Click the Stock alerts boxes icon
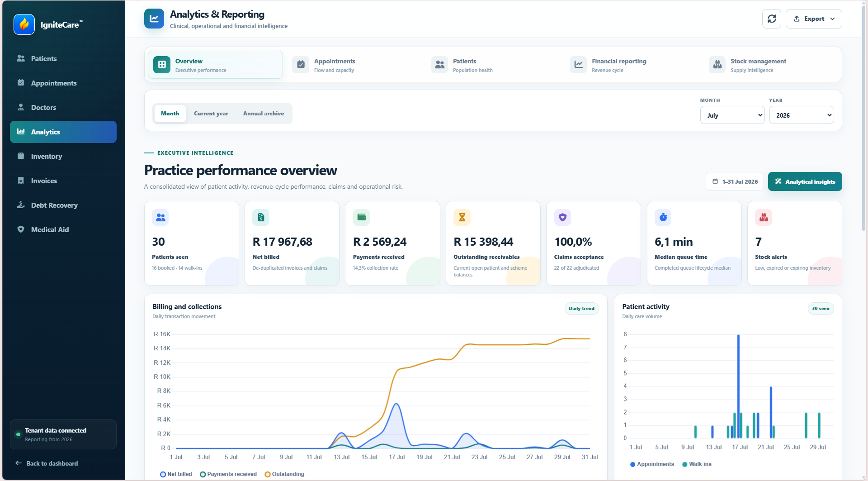Viewport: 868px width, 481px height. point(764,218)
